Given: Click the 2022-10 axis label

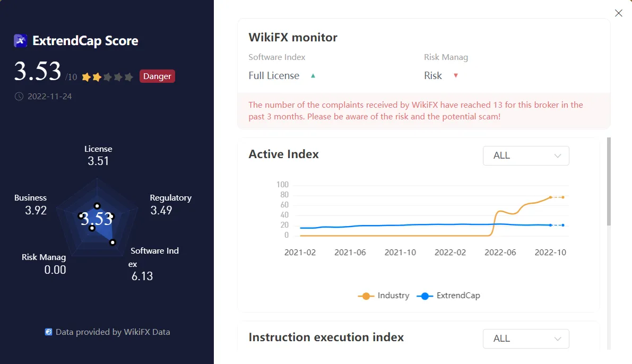Looking at the screenshot, I should coord(550,253).
